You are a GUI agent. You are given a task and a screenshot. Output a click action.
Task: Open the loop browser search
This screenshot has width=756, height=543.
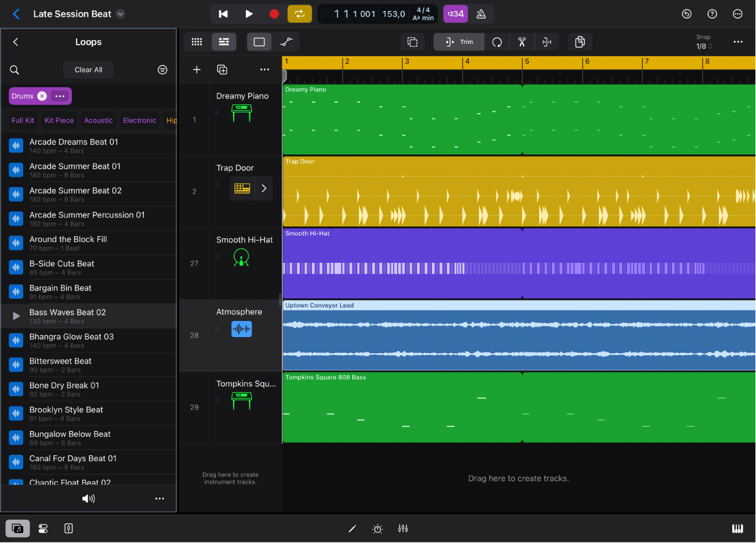click(14, 70)
